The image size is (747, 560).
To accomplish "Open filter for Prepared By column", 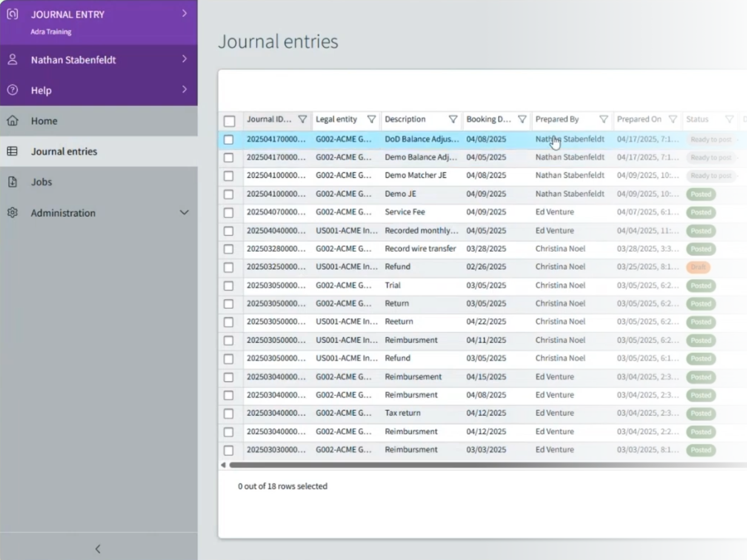I will [x=603, y=119].
